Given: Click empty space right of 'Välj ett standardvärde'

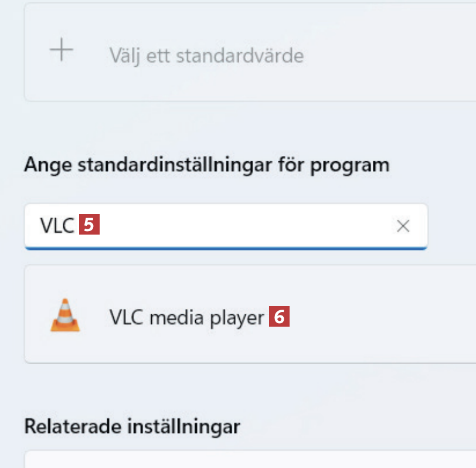Looking at the screenshot, I should pyautogui.click(x=387, y=56).
